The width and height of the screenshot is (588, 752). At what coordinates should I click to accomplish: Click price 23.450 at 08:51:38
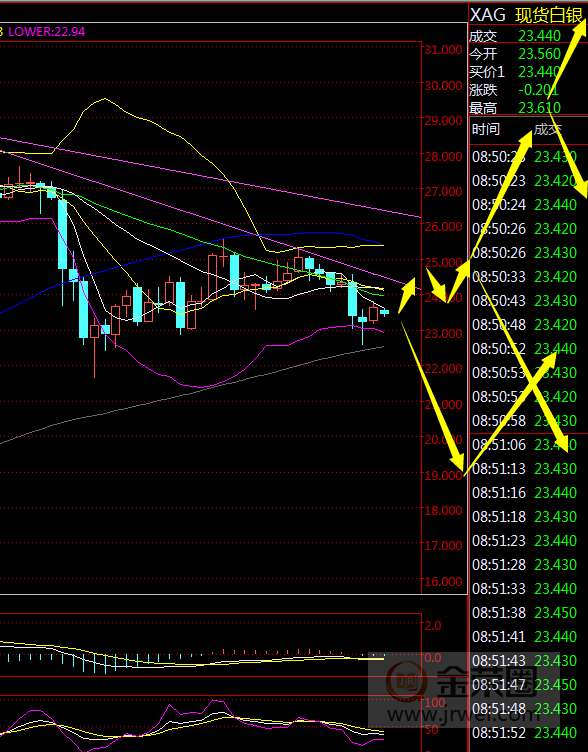point(555,612)
